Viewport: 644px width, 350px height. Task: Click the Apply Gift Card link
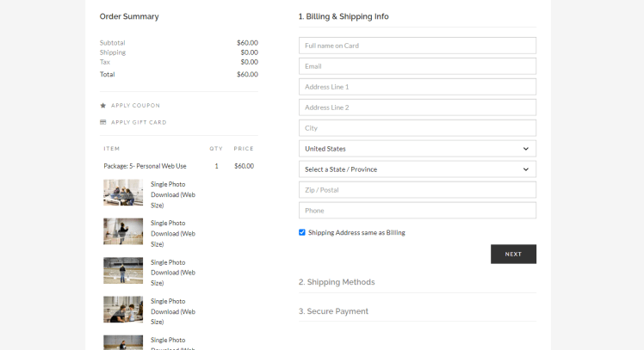pos(139,122)
